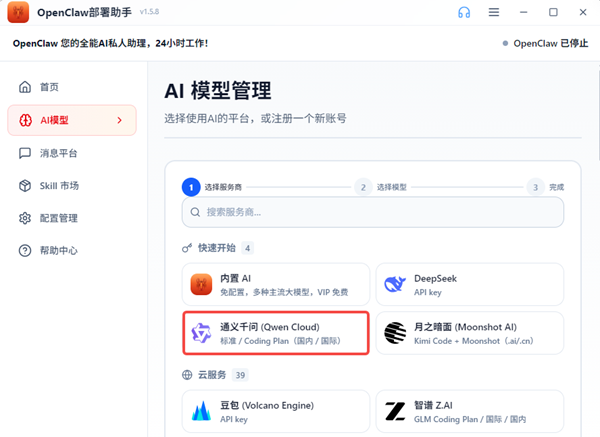Choose the 智谱 Z.AI provider card

470,411
